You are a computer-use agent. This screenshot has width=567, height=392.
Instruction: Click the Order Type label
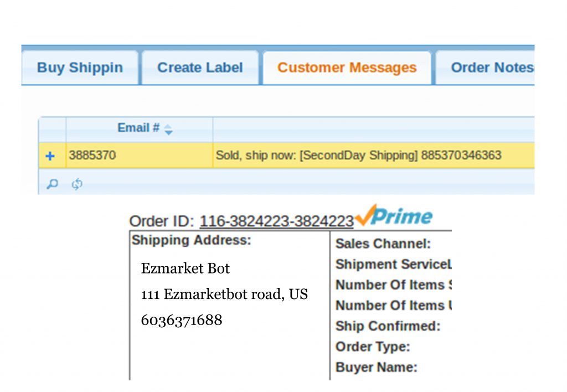click(x=373, y=347)
